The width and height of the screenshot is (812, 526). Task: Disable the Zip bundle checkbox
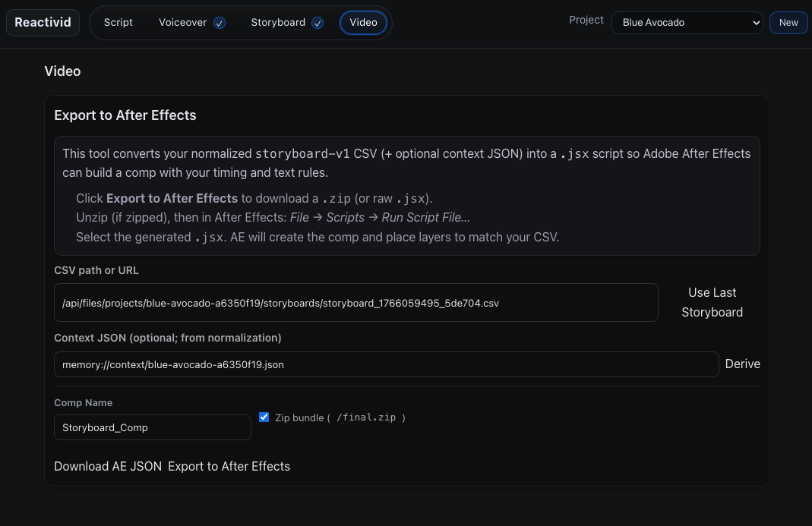(x=264, y=417)
